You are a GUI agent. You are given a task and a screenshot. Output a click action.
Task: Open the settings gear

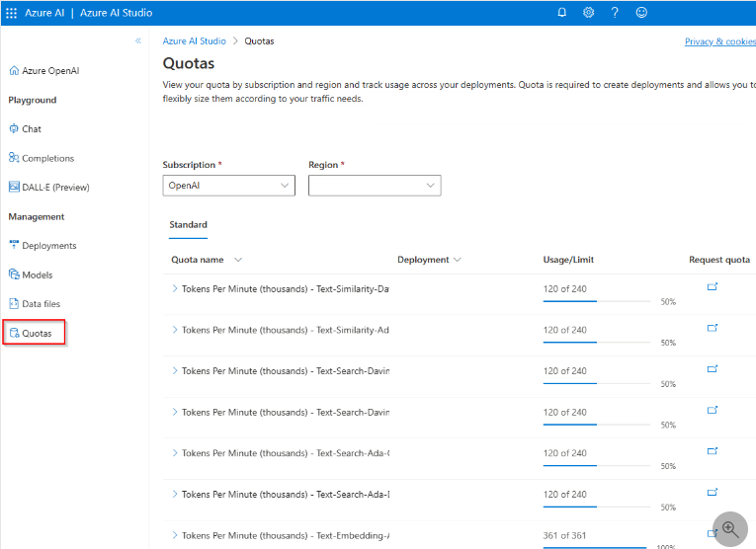click(588, 13)
